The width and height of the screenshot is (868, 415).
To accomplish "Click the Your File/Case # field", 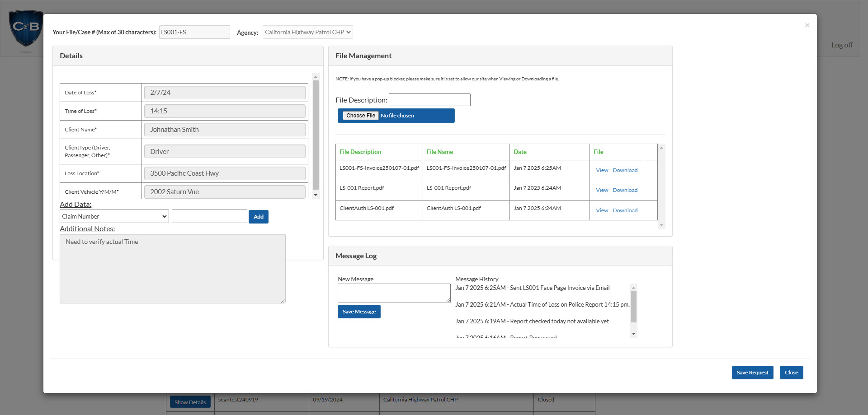I will [x=194, y=32].
